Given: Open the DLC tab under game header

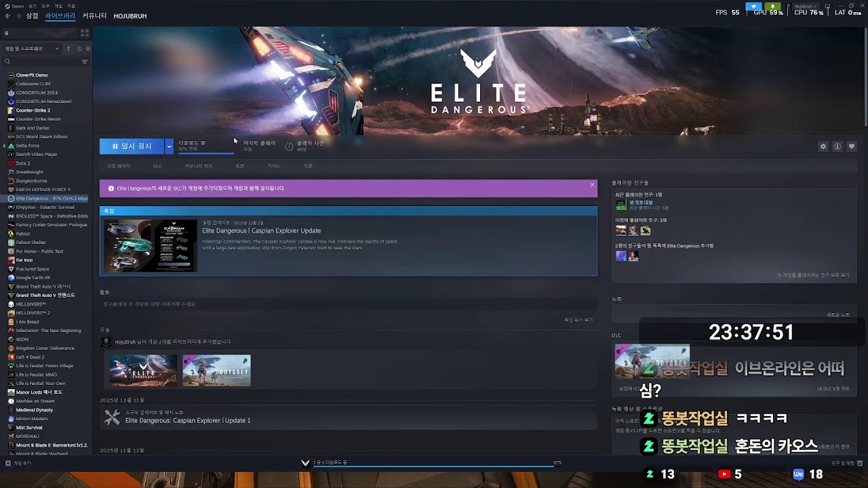Looking at the screenshot, I should pyautogui.click(x=157, y=166).
